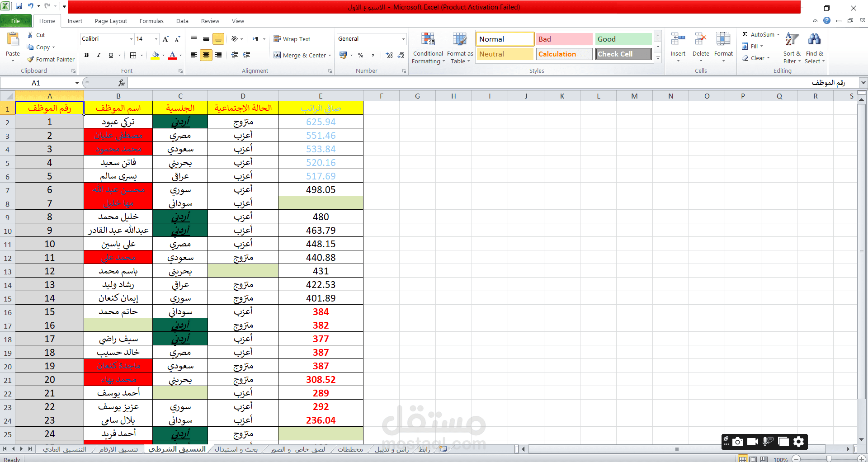This screenshot has width=868, height=462.
Task: Switch to the Formulas ribbon tab
Action: tap(151, 21)
